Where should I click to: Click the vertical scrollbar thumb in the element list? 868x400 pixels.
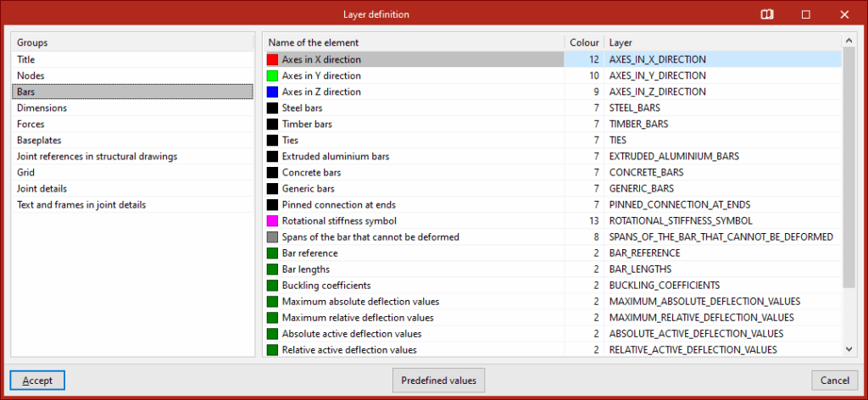point(849,168)
